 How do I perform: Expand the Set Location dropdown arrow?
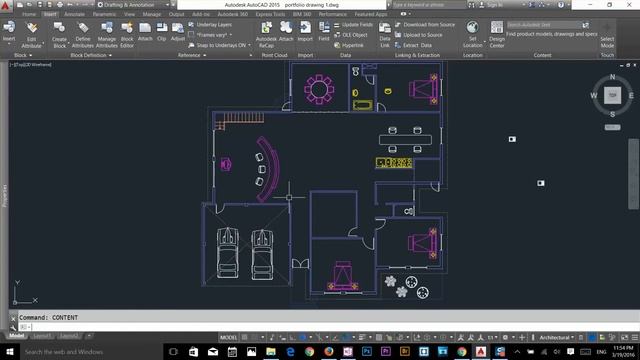(484, 41)
